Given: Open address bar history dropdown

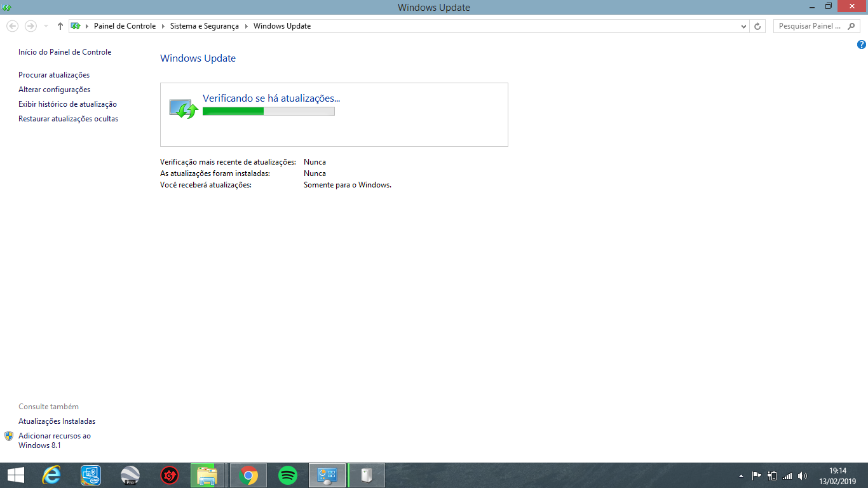Looking at the screenshot, I should click(x=744, y=27).
